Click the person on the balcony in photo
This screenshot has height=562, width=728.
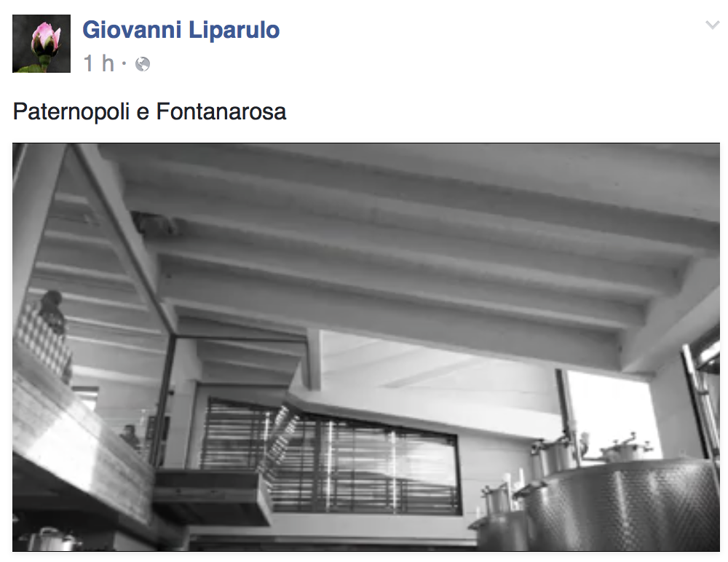tap(52, 312)
